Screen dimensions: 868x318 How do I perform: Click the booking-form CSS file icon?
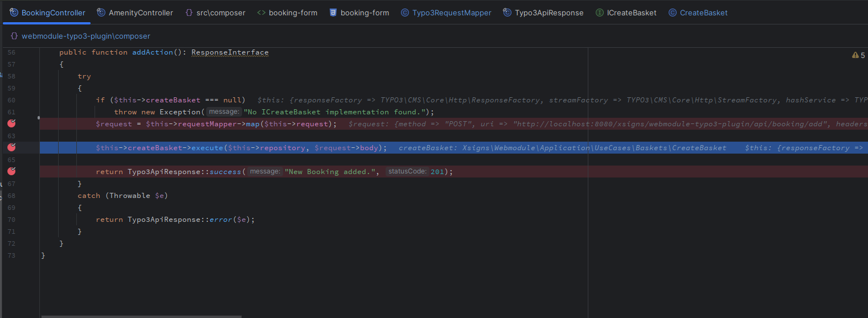(x=333, y=13)
